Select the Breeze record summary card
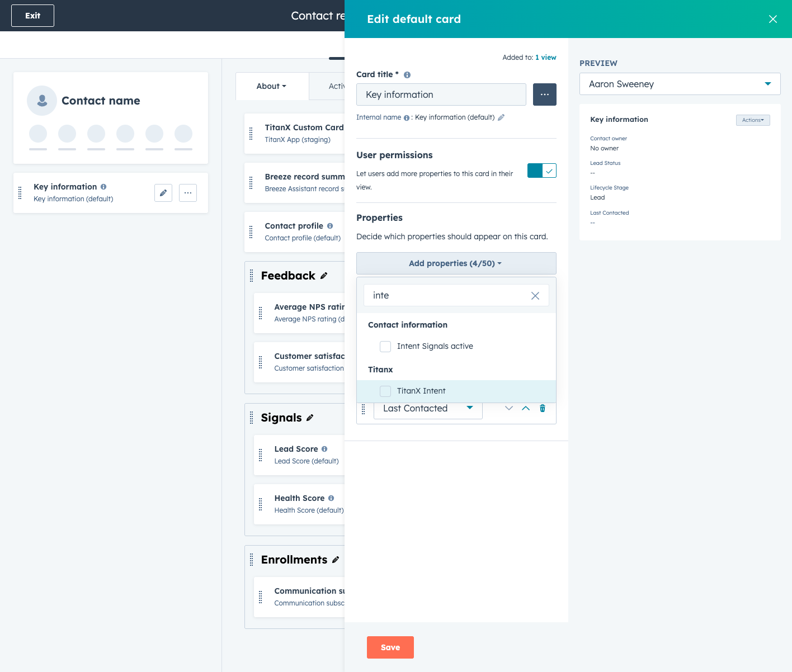Screen dimensions: 792x672 tap(295, 183)
